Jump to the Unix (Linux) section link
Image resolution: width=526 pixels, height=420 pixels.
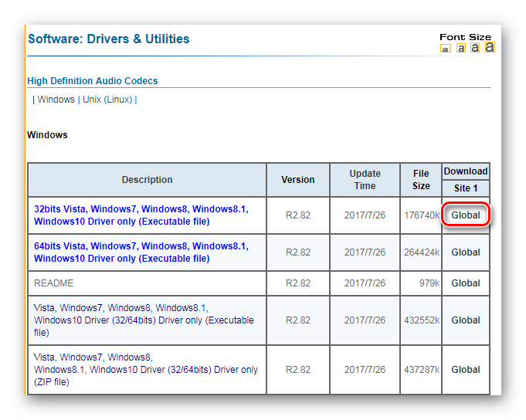tap(107, 100)
